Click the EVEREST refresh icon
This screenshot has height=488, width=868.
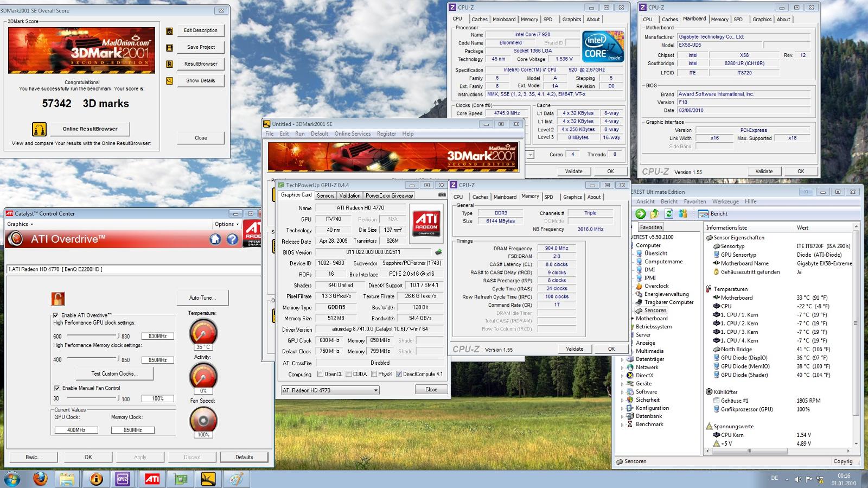click(x=669, y=214)
